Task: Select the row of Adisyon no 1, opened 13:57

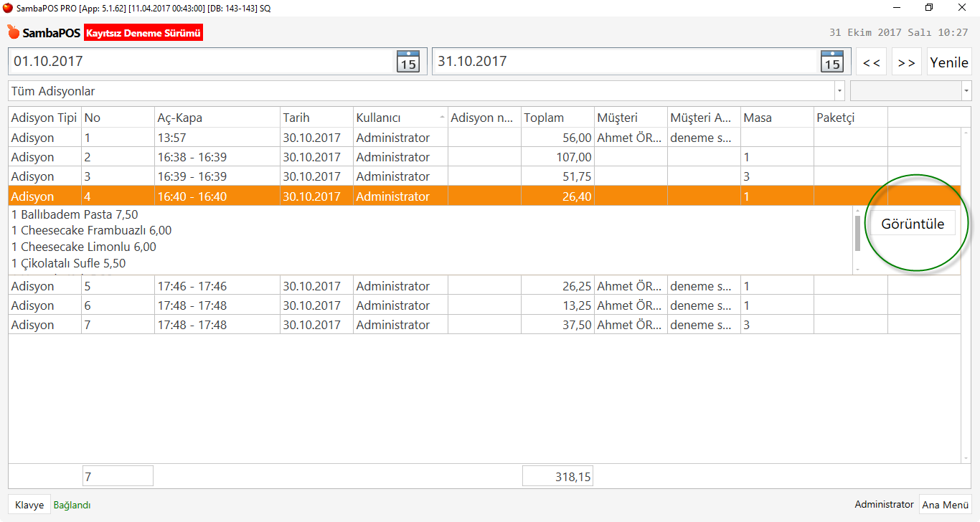Action: click(x=484, y=138)
